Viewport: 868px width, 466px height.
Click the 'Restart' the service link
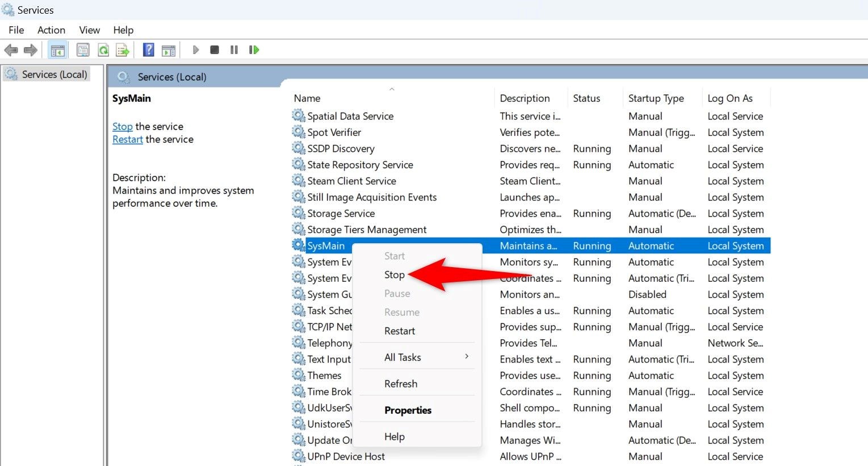pyautogui.click(x=127, y=140)
